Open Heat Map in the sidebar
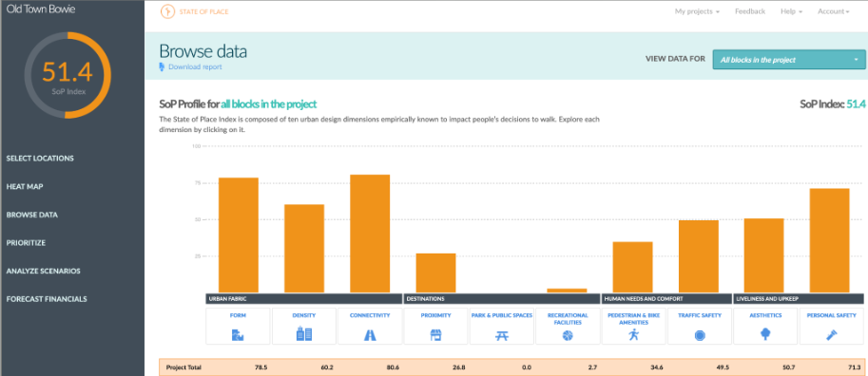The width and height of the screenshot is (868, 376). click(x=25, y=186)
